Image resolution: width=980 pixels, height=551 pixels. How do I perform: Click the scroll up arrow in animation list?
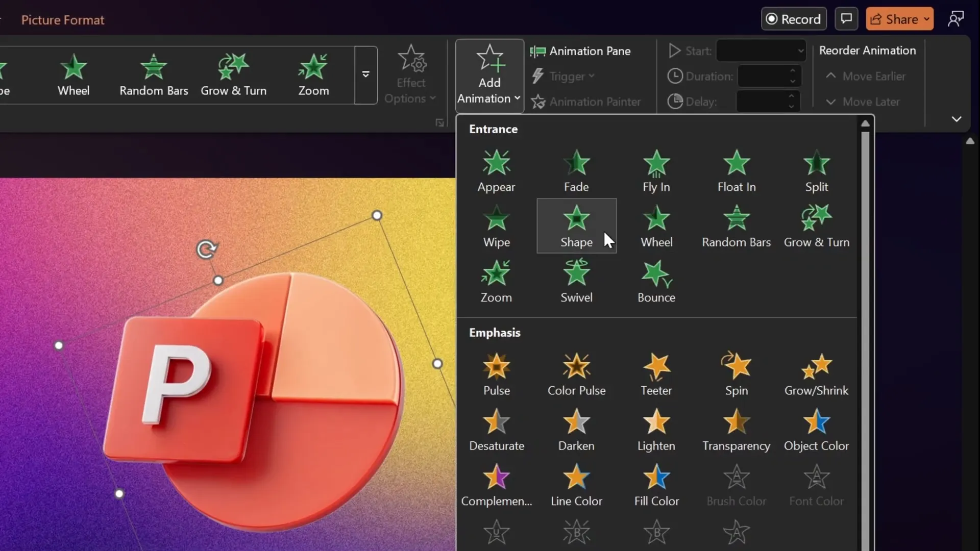point(865,123)
